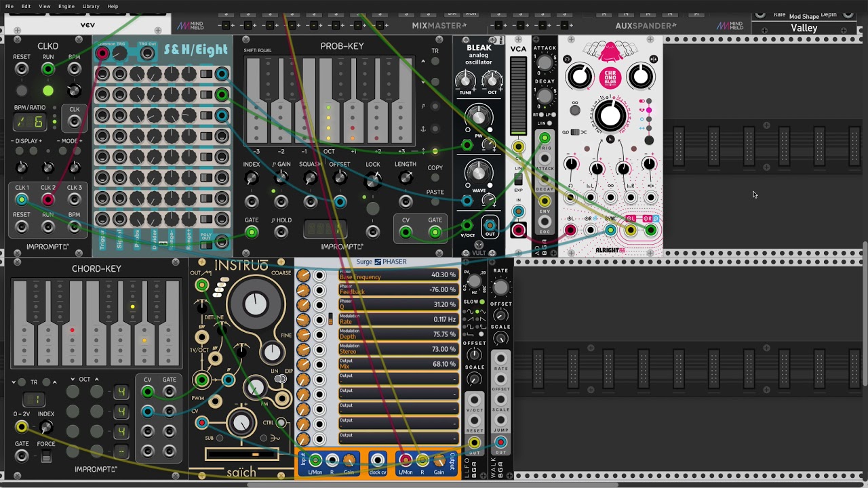Click the SUB button on Instruo saich
The image size is (868, 488).
coord(219,439)
